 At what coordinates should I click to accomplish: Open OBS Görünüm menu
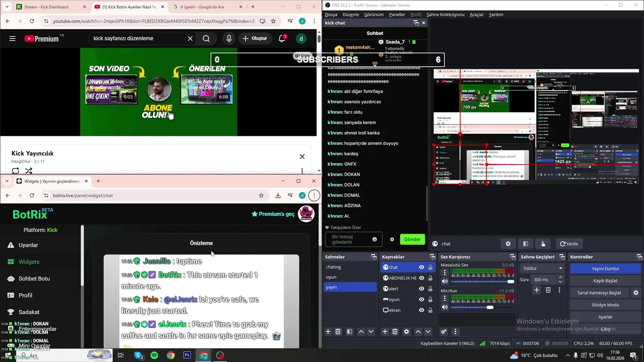tap(374, 15)
